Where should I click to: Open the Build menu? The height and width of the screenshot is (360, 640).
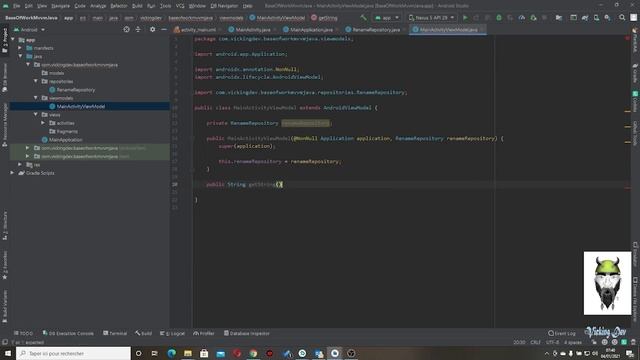(x=137, y=6)
